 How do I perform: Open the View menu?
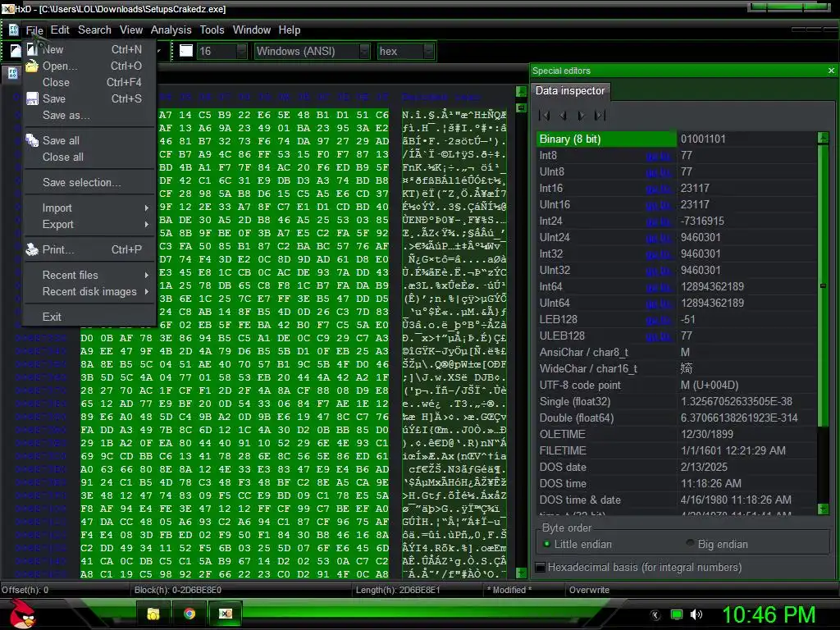pos(131,30)
